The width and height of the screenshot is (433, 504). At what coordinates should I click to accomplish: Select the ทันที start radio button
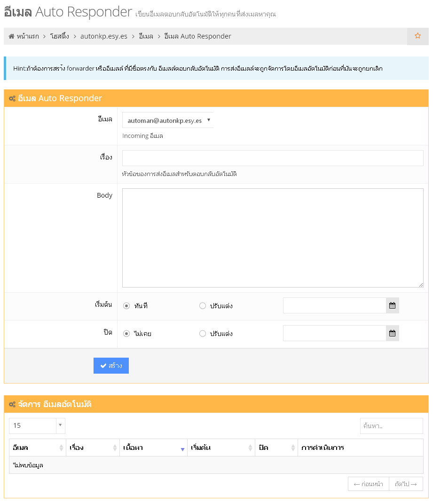pos(126,306)
